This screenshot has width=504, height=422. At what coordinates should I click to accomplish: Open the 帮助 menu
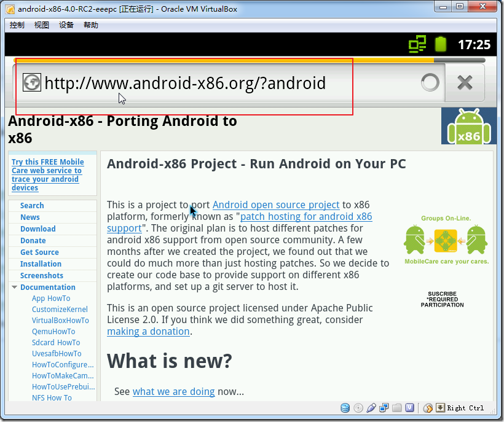point(91,25)
